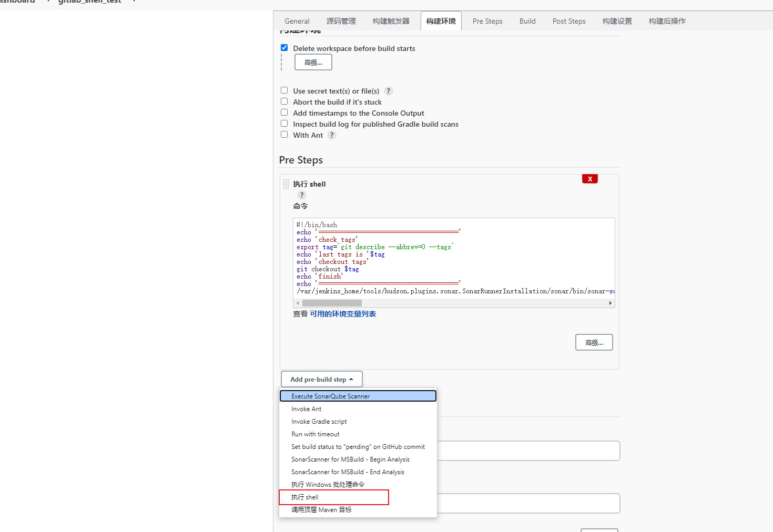Open 高级 options under Delete workspace

313,63
